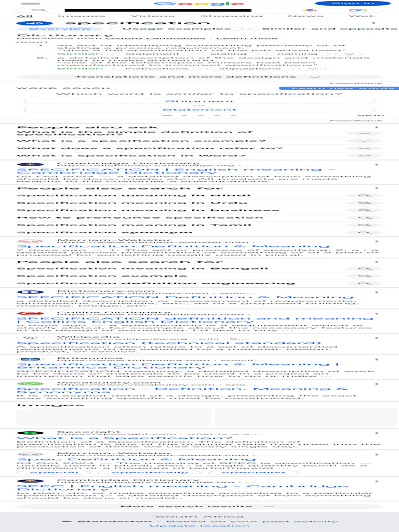The height and width of the screenshot is (532, 399).
Task: Open 'SPECIFICATION | English meaning - Cambridge Dictionary' link
Action: click(176, 171)
